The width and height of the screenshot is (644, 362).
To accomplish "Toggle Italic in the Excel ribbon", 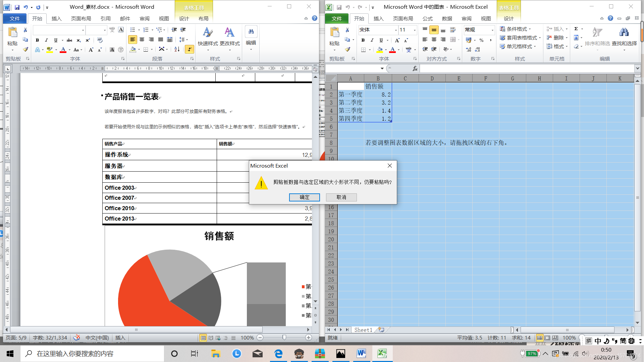I will [372, 40].
